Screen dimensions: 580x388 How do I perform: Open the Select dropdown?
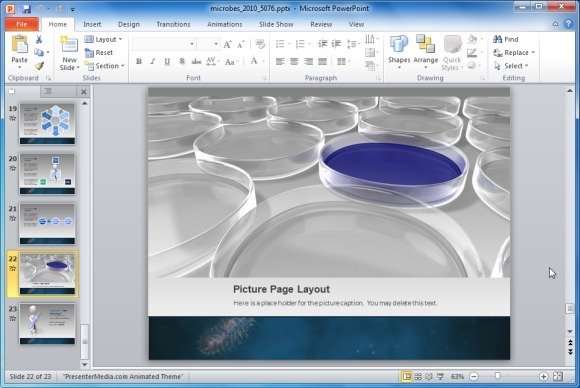tap(511, 66)
